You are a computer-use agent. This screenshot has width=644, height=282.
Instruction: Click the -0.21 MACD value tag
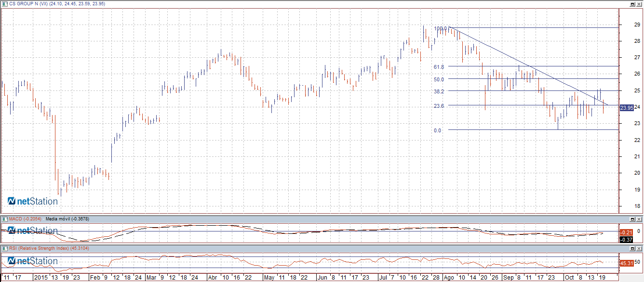[x=626, y=232]
